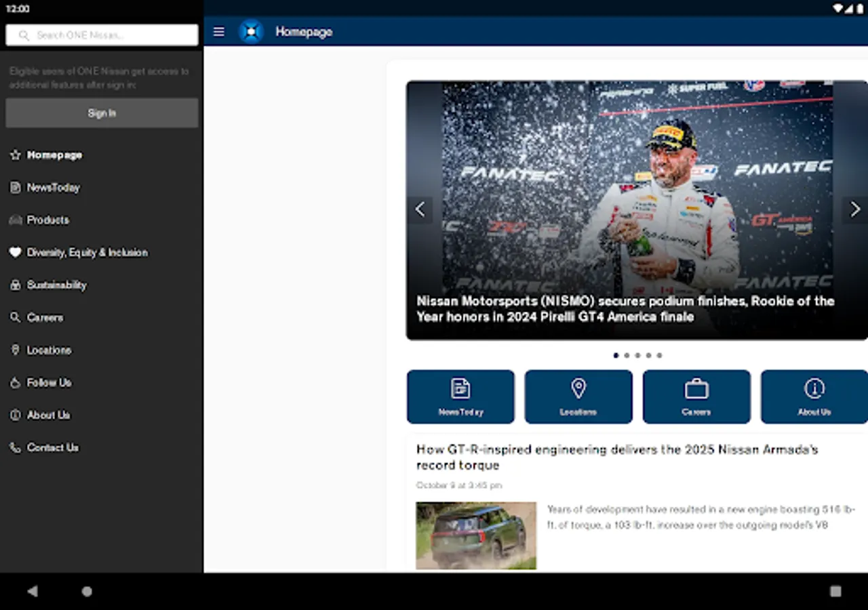The height and width of the screenshot is (610, 868).
Task: Open the NewsToday blue tile button
Action: [460, 396]
